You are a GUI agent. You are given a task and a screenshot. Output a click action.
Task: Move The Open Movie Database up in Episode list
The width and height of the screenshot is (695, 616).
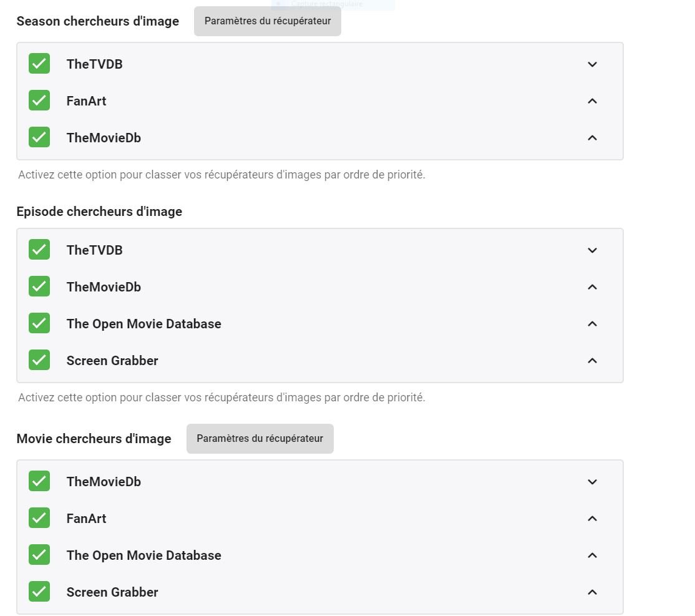[x=592, y=324]
